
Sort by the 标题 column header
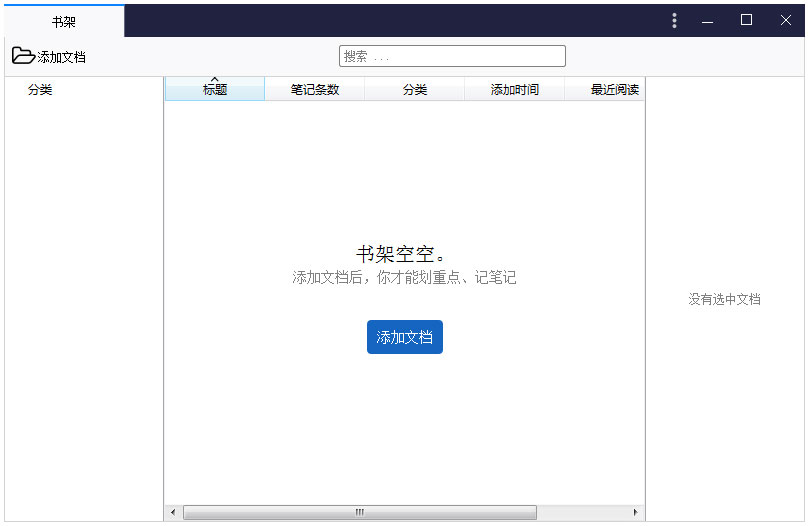[x=215, y=91]
